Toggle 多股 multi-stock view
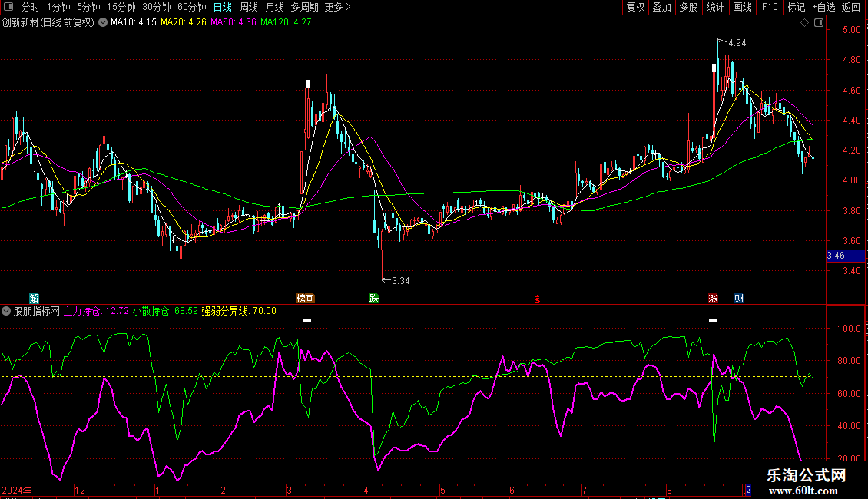868x499 pixels. (x=687, y=8)
